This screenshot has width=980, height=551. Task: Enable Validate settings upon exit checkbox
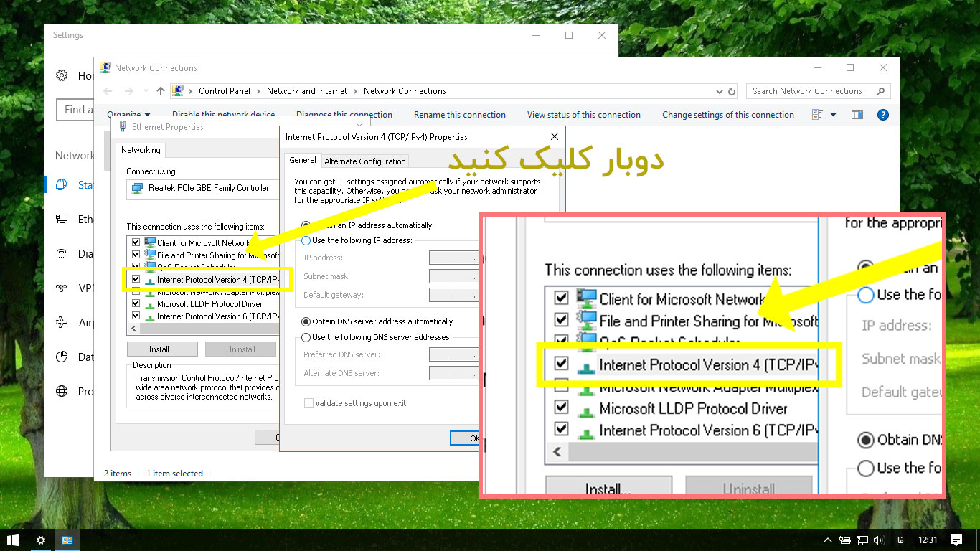click(x=308, y=403)
